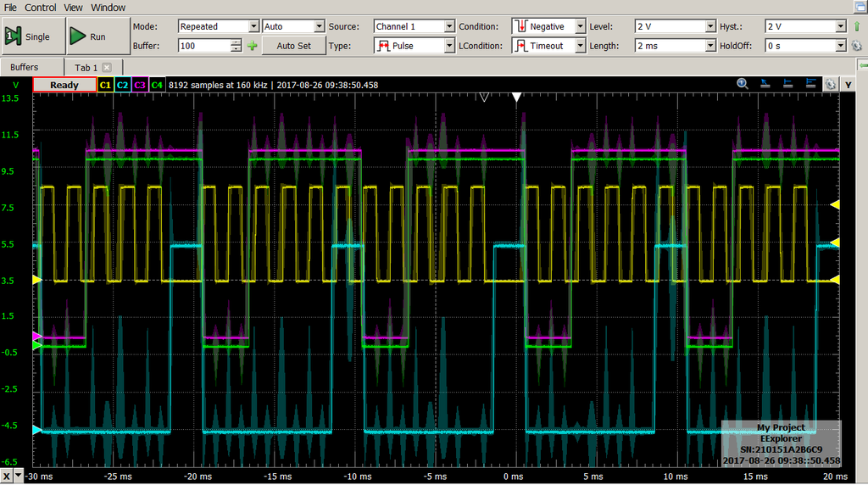
Task: Switch to the Buffers tab
Action: pyautogui.click(x=25, y=67)
